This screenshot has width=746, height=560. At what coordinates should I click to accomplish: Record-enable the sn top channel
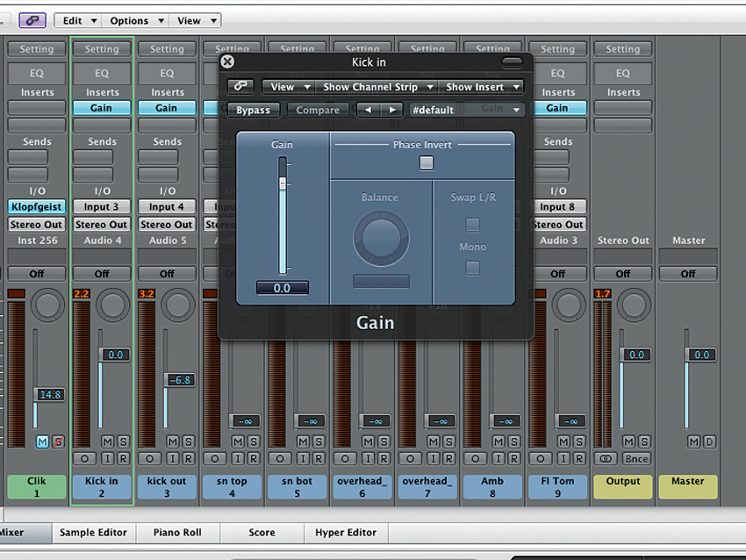tap(254, 459)
